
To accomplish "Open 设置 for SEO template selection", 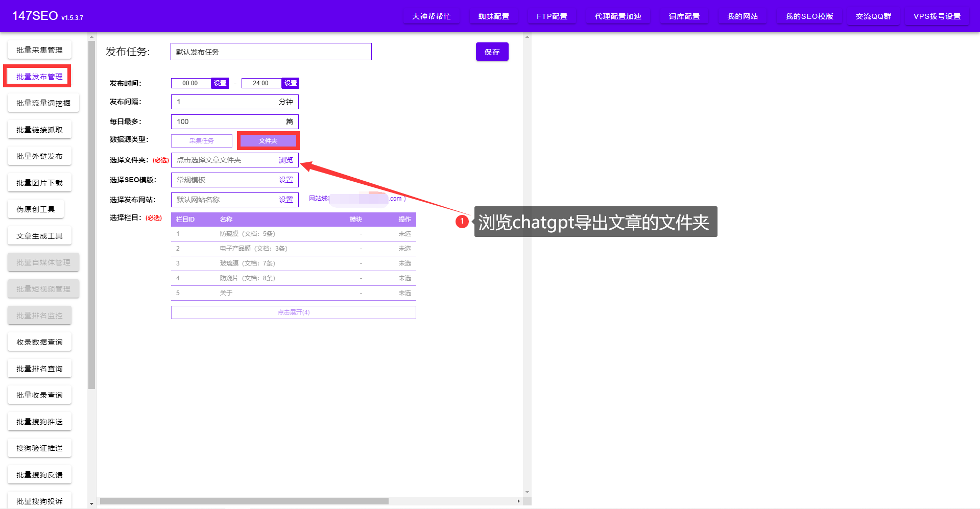I will 285,180.
